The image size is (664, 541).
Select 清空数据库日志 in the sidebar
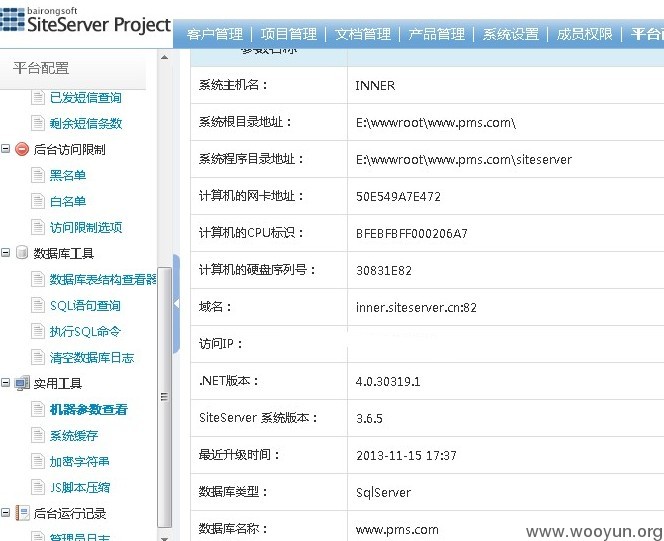click(x=92, y=358)
